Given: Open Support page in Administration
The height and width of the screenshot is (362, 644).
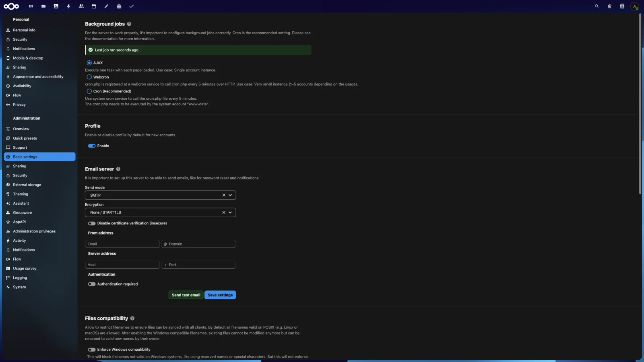Looking at the screenshot, I should click(40, 148).
